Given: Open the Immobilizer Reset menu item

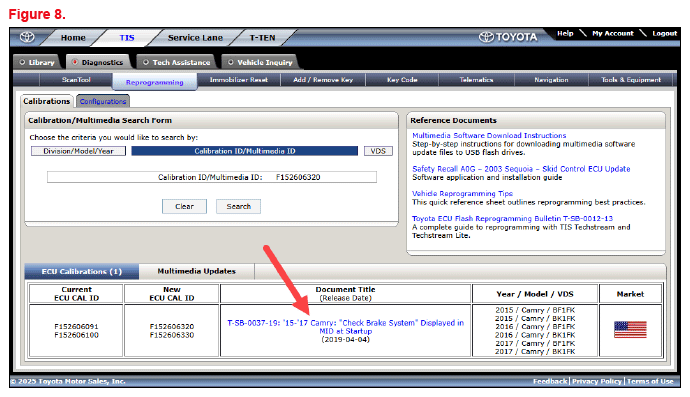Looking at the screenshot, I should (x=239, y=80).
